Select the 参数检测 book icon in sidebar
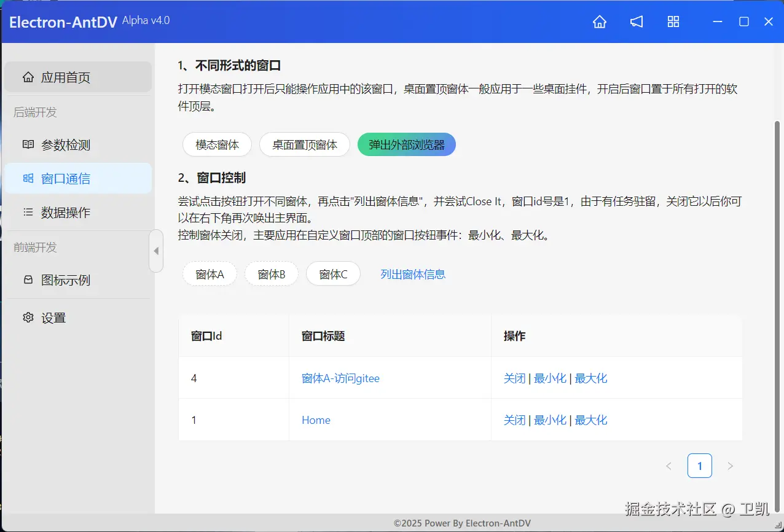 [x=28, y=144]
